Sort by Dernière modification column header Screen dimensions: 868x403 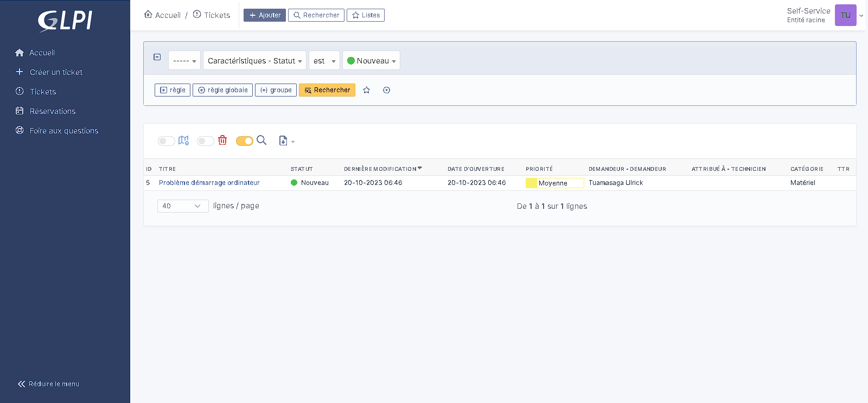coord(380,169)
